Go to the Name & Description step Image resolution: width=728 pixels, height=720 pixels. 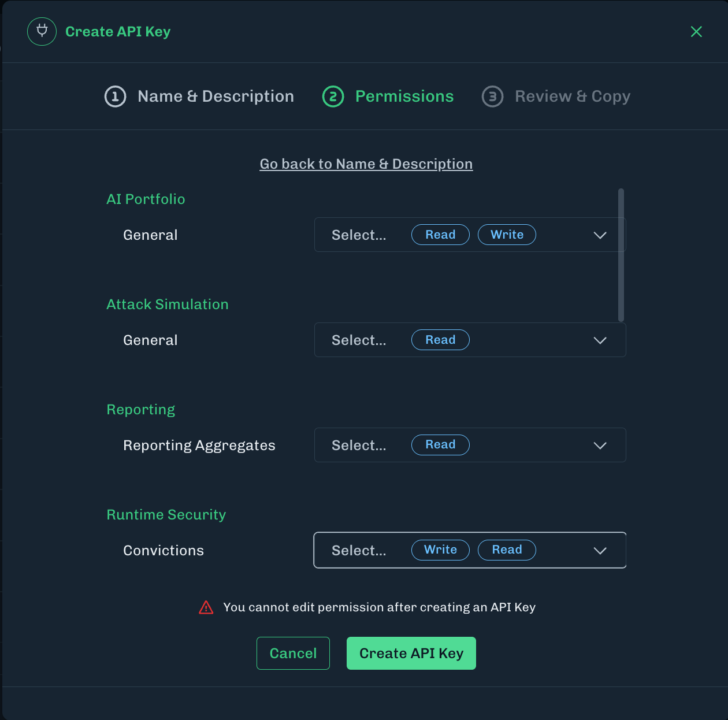216,97
